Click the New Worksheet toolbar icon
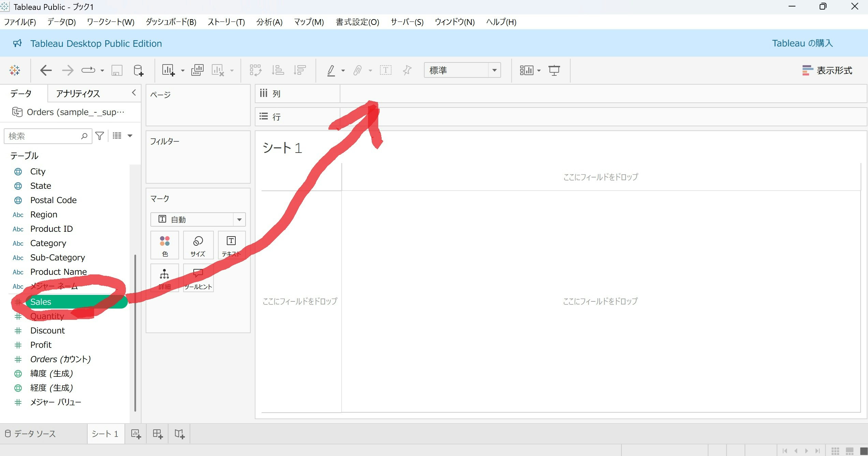The image size is (868, 456). pyautogui.click(x=168, y=70)
